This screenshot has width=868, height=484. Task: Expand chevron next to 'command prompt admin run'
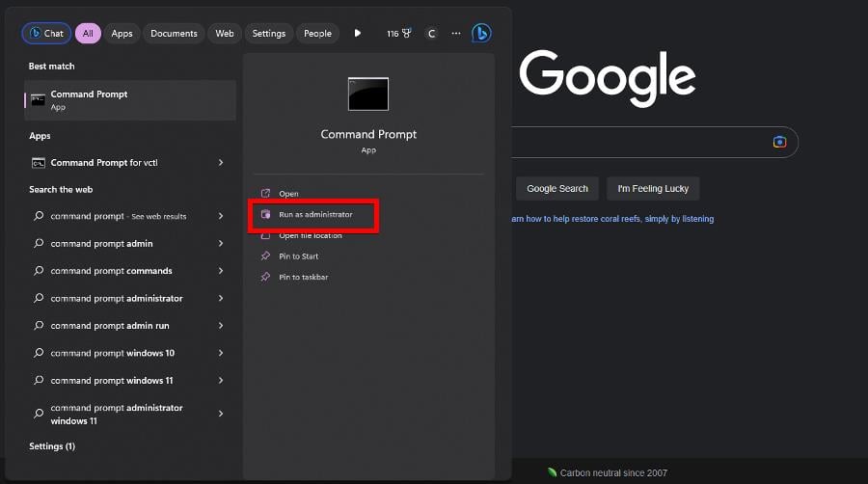[220, 325]
